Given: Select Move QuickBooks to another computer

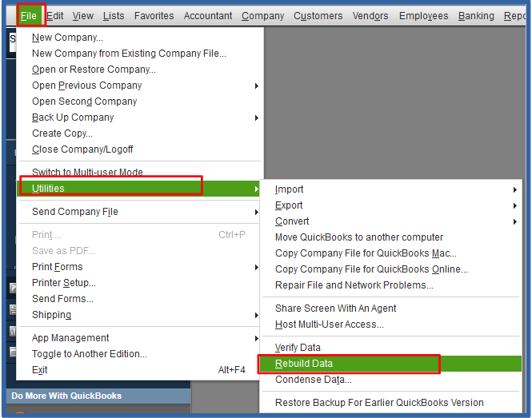Looking at the screenshot, I should 391,237.
